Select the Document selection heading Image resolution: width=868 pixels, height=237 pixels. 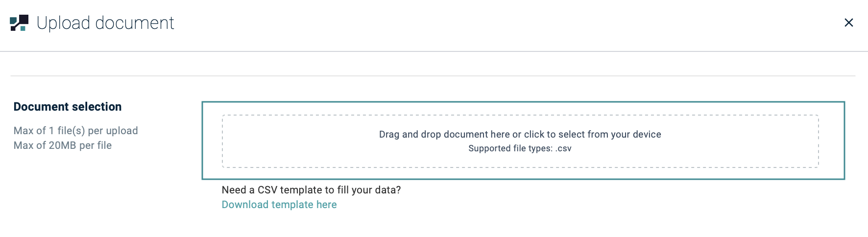68,107
